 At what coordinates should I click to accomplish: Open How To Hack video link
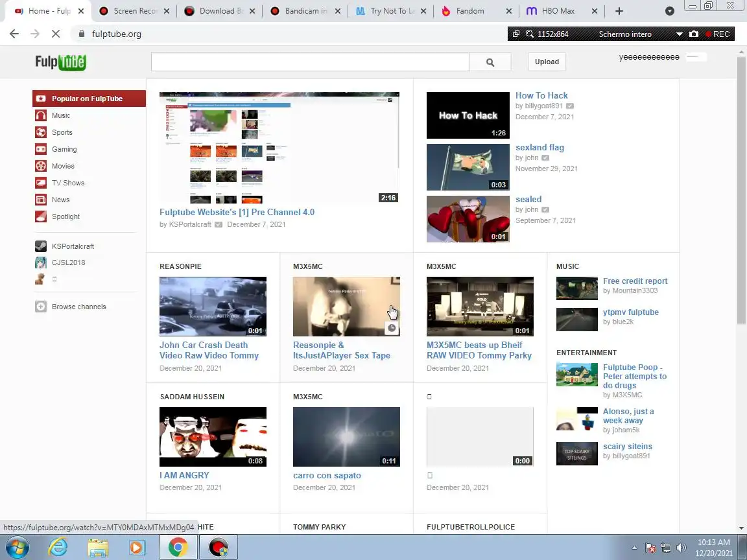(541, 95)
